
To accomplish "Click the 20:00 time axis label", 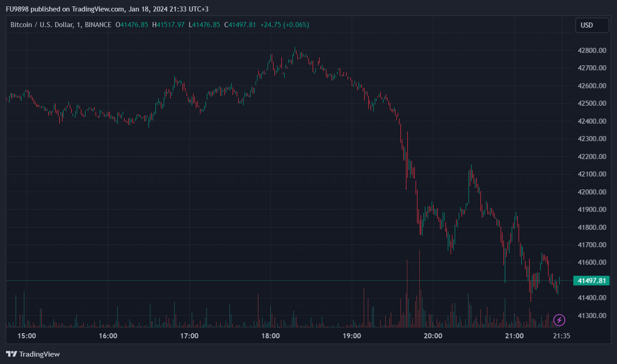I will coord(433,336).
